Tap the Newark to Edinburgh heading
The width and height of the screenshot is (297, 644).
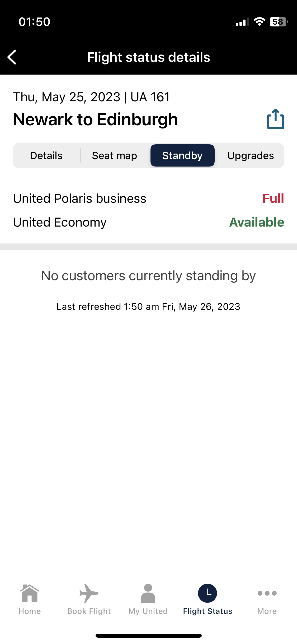96,119
